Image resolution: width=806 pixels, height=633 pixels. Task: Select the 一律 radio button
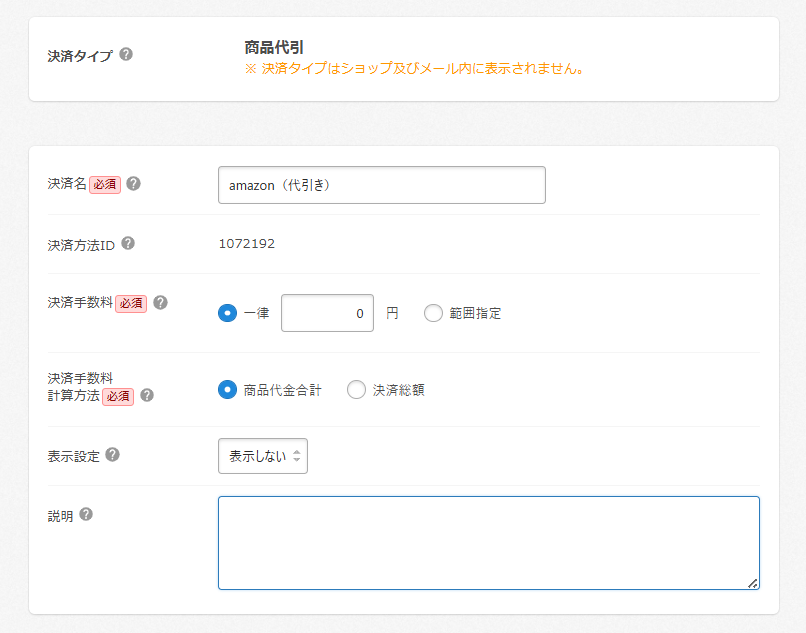pyautogui.click(x=228, y=313)
